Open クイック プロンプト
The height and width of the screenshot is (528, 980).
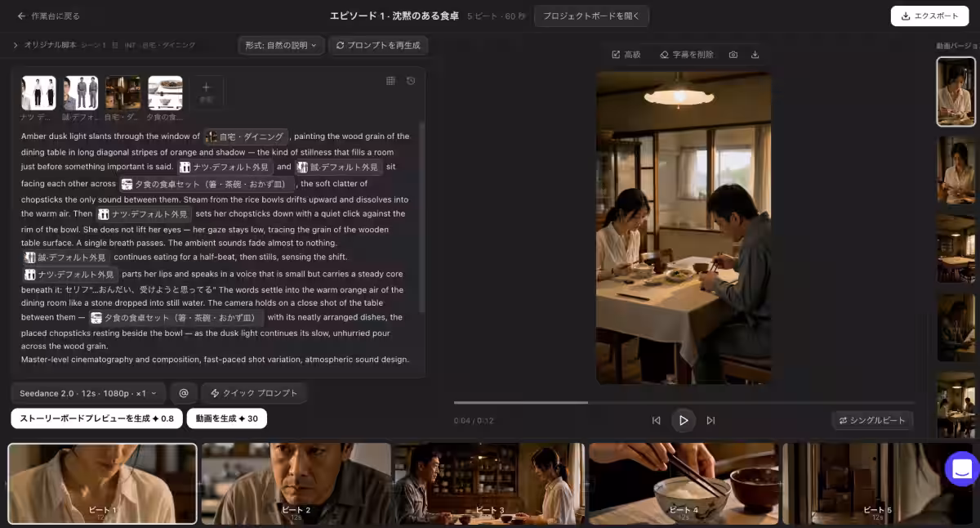point(254,393)
